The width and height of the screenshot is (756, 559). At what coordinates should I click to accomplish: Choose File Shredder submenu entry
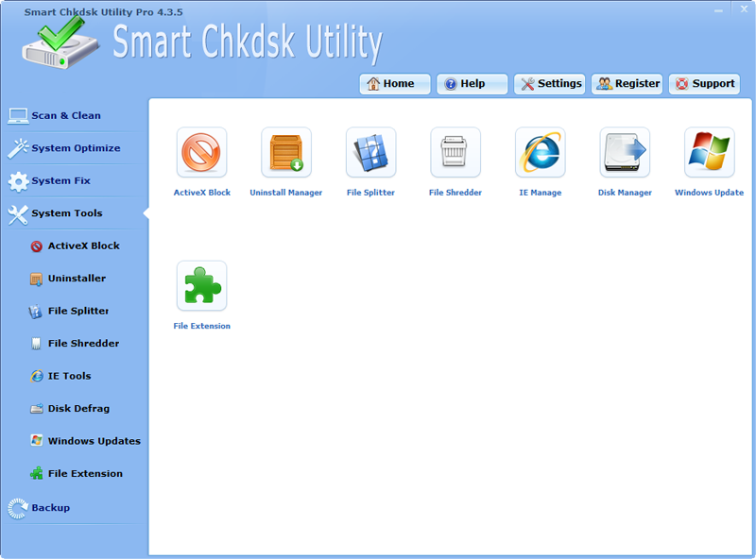tap(83, 344)
